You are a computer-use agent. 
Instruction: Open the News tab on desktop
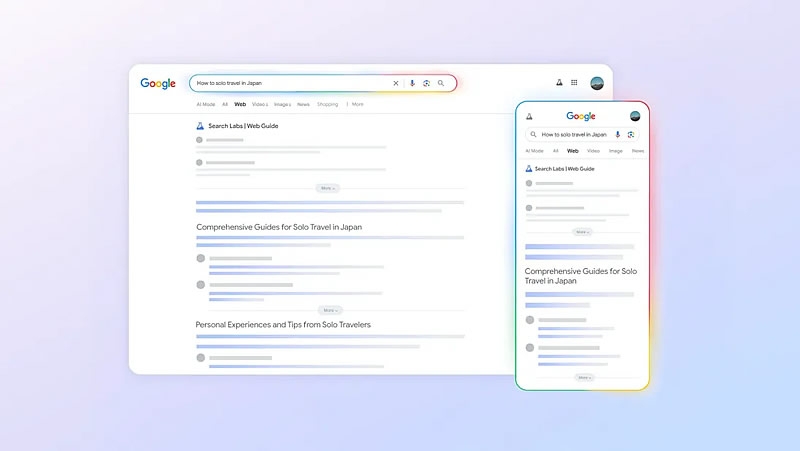tap(304, 104)
